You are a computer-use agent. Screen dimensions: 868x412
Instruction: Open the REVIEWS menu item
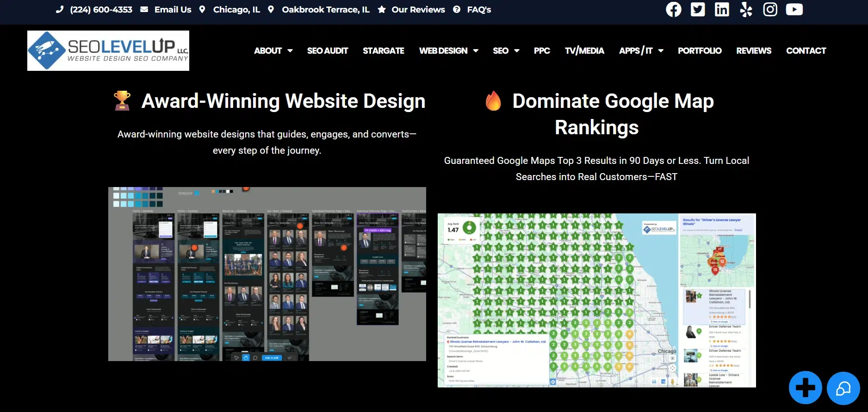pos(754,50)
